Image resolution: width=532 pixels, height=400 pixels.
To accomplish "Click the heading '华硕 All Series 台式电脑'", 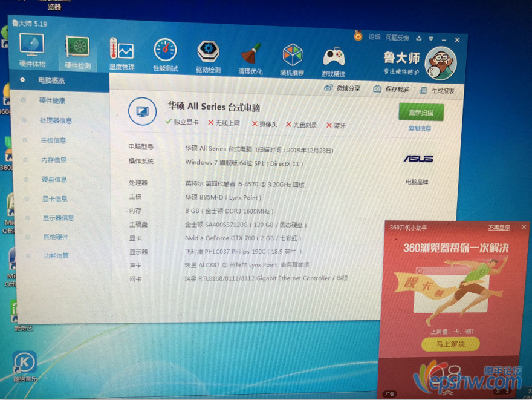I will (214, 107).
